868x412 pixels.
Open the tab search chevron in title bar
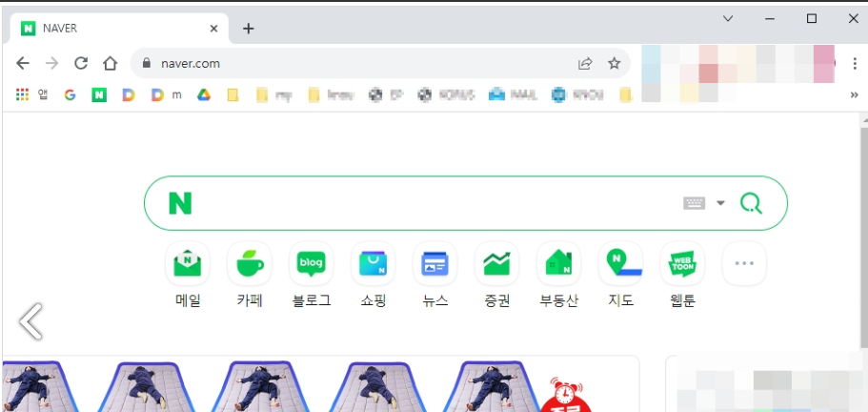728,18
